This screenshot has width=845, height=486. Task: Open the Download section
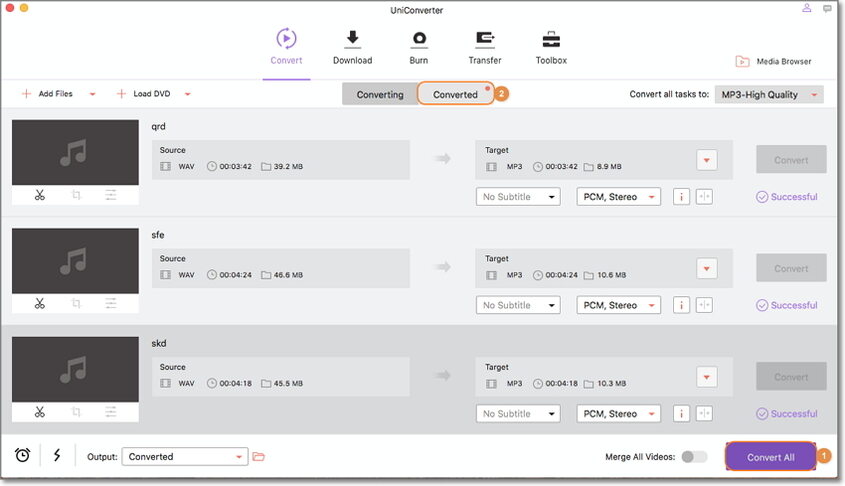click(352, 47)
